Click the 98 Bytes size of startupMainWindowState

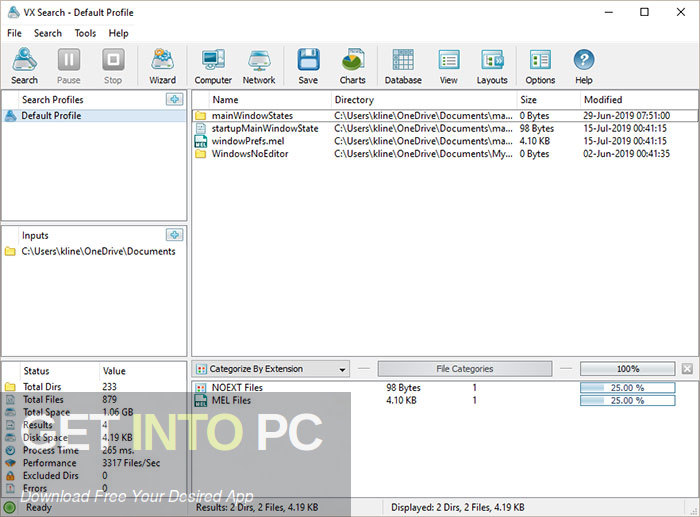(536, 129)
